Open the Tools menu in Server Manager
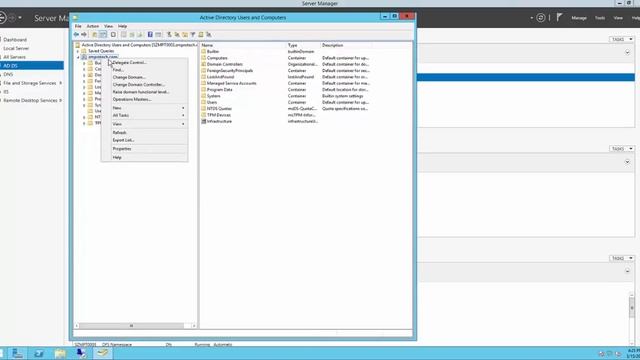 (600, 18)
